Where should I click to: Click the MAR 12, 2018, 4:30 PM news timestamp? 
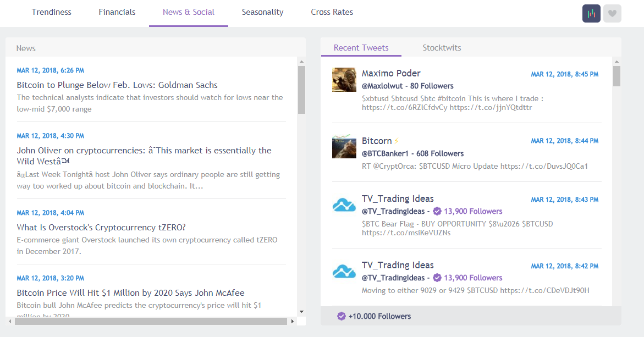[x=50, y=135]
